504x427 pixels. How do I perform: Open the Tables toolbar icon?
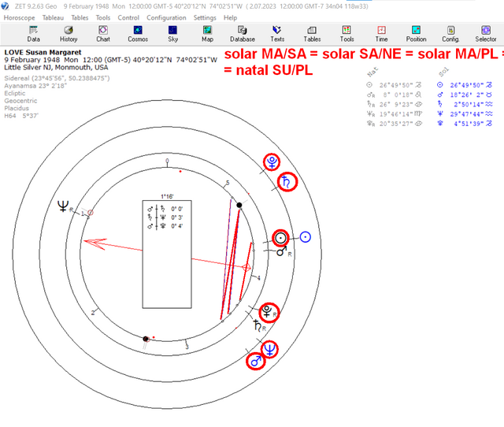(x=312, y=34)
